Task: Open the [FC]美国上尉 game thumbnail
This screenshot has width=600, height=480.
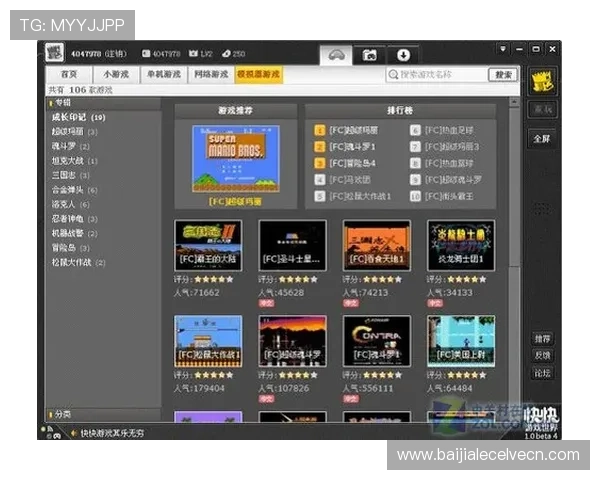Action: [461, 341]
